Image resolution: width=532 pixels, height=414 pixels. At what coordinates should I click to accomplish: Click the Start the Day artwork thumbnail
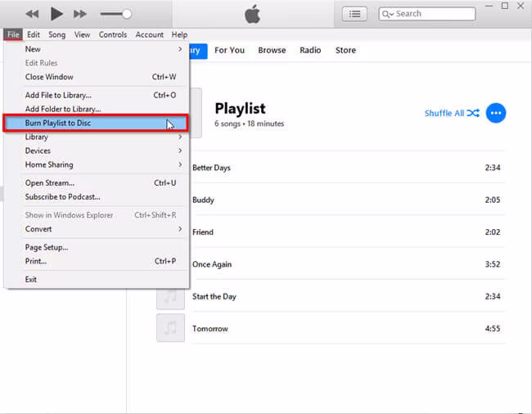(x=170, y=299)
